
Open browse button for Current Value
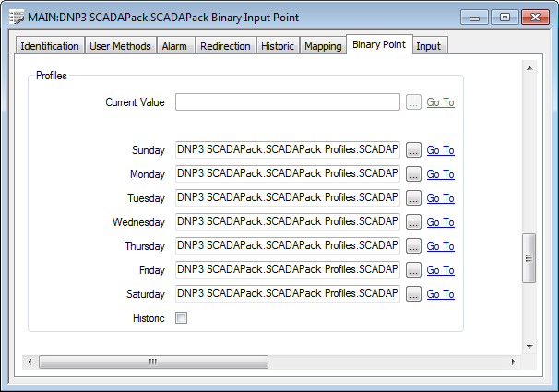(413, 102)
